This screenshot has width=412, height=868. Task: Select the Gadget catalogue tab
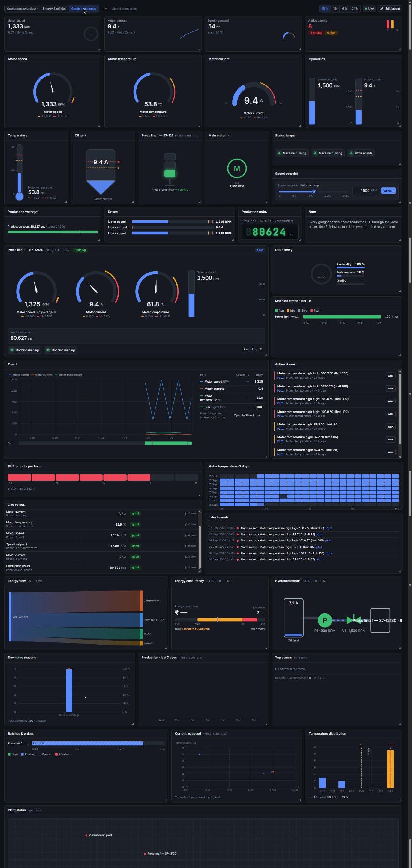tap(84, 9)
